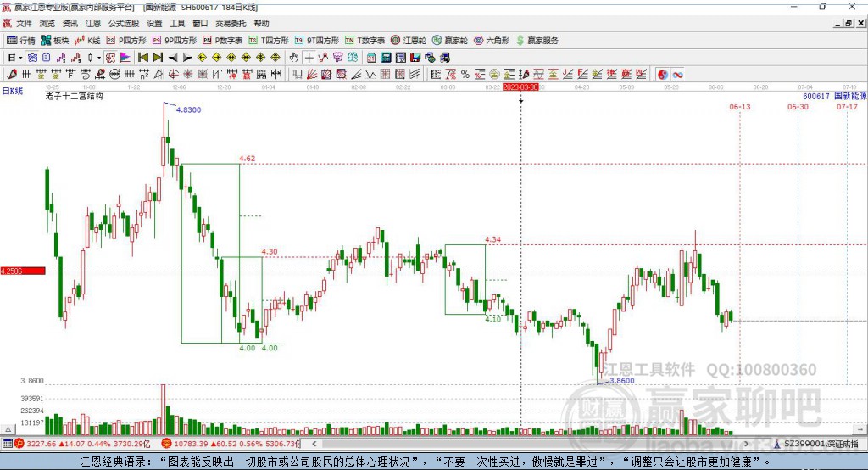The width and height of the screenshot is (868, 470).
Task: Click the n² square number tool
Action: (x=144, y=75)
